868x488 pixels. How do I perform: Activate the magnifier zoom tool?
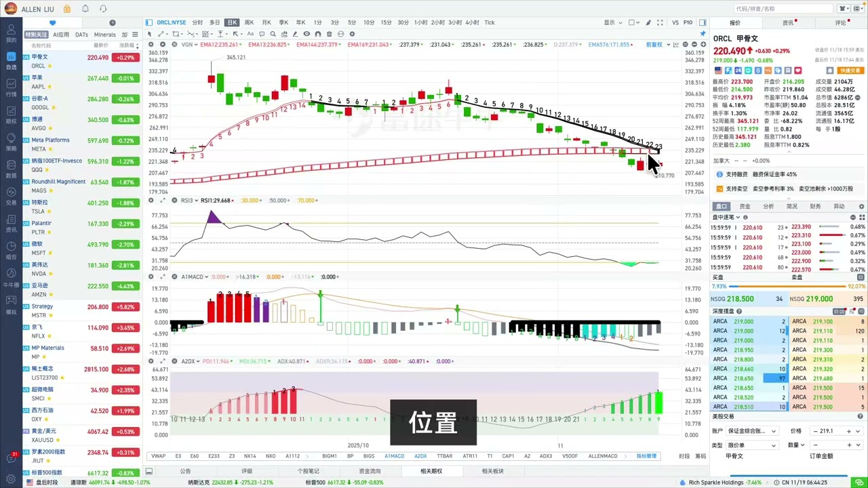click(x=273, y=34)
